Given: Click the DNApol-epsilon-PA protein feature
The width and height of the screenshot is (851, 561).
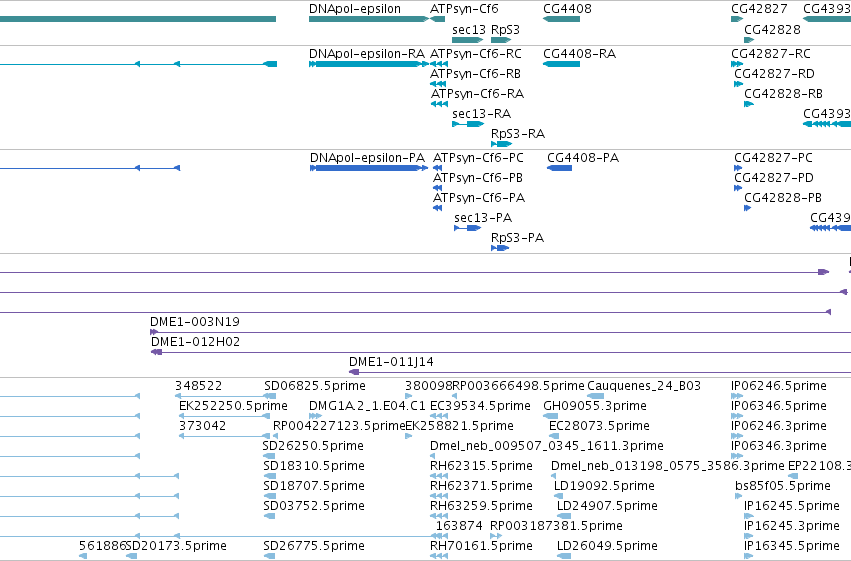Looking at the screenshot, I should pos(369,168).
